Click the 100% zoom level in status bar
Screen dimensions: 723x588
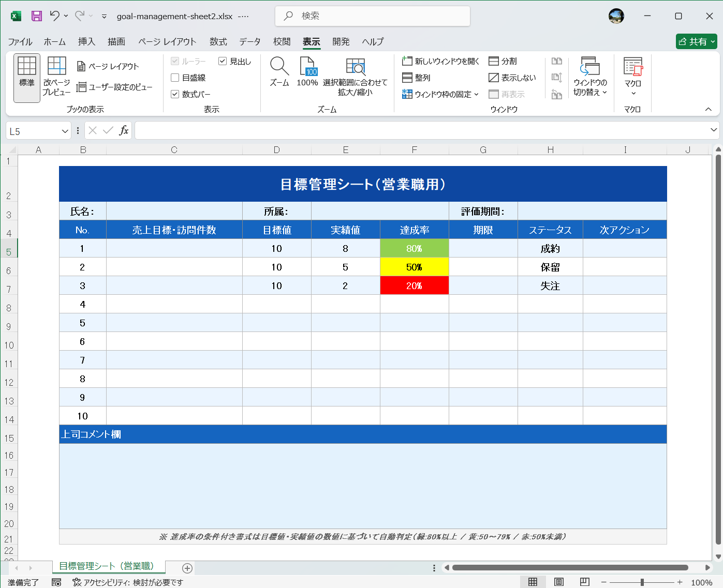point(702,582)
